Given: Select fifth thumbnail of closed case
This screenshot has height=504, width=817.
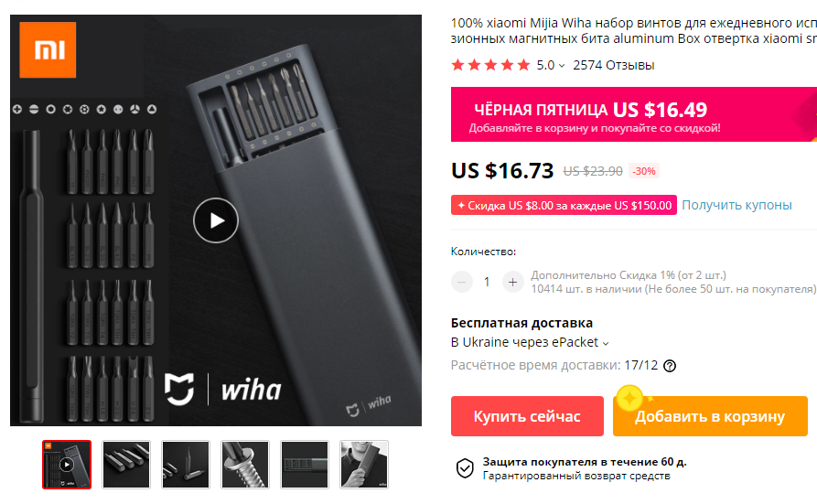Looking at the screenshot, I should [x=305, y=465].
